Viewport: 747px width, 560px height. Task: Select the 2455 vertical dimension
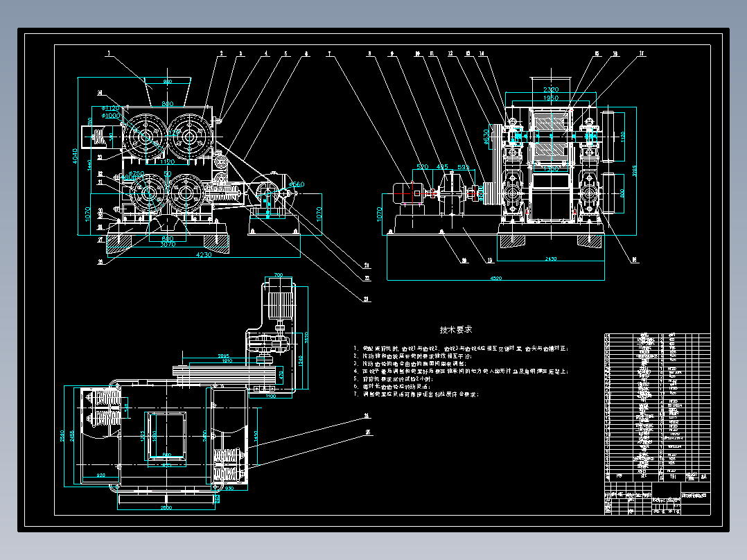coord(72,436)
